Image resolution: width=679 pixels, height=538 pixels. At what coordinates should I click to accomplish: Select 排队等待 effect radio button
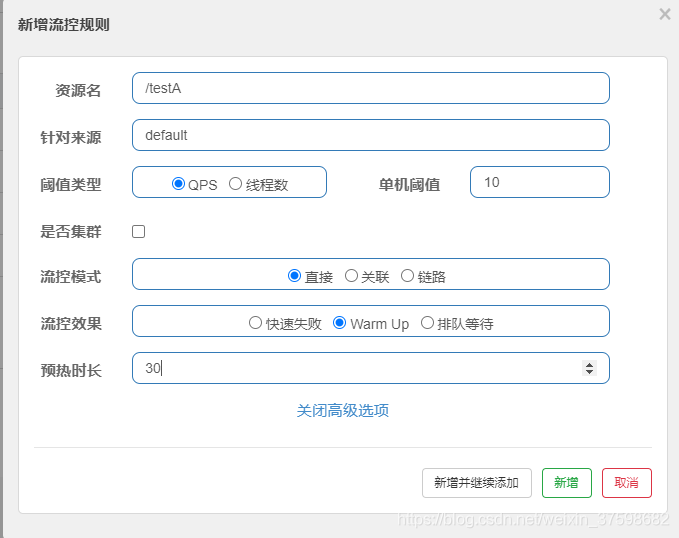(427, 323)
